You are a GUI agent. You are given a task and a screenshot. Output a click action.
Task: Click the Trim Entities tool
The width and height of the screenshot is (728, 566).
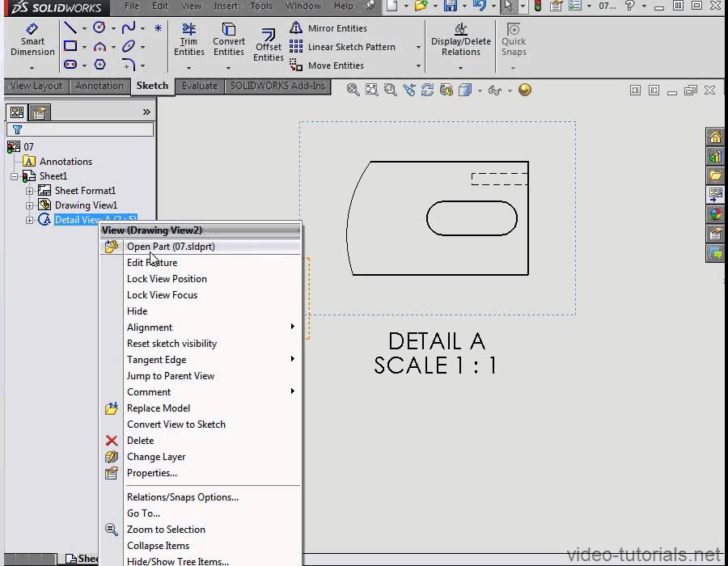pos(189,40)
